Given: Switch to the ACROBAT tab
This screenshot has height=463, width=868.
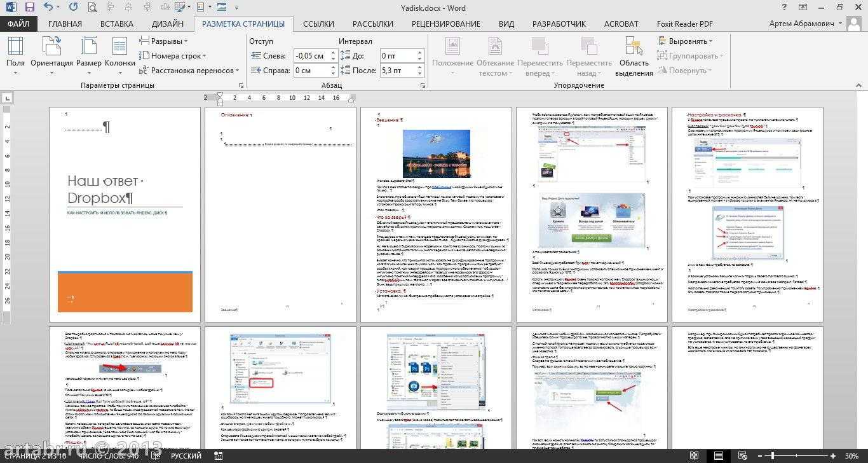Looking at the screenshot, I should [x=621, y=24].
